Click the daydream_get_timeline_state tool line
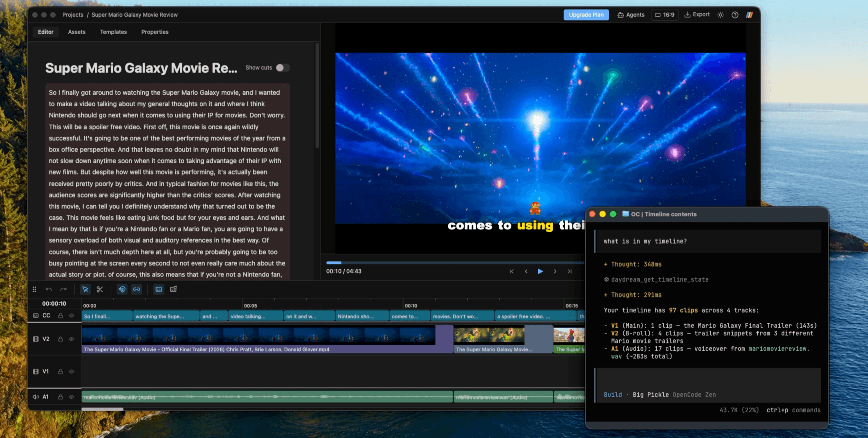The height and width of the screenshot is (438, 868). [x=656, y=280]
